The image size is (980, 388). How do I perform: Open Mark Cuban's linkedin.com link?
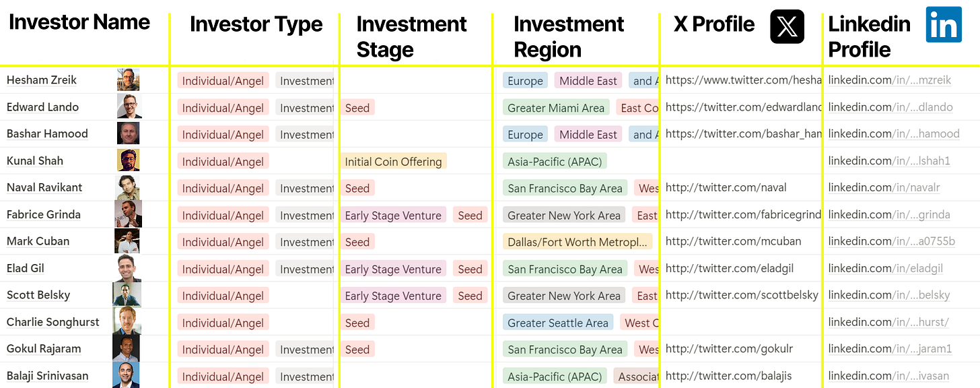891,241
